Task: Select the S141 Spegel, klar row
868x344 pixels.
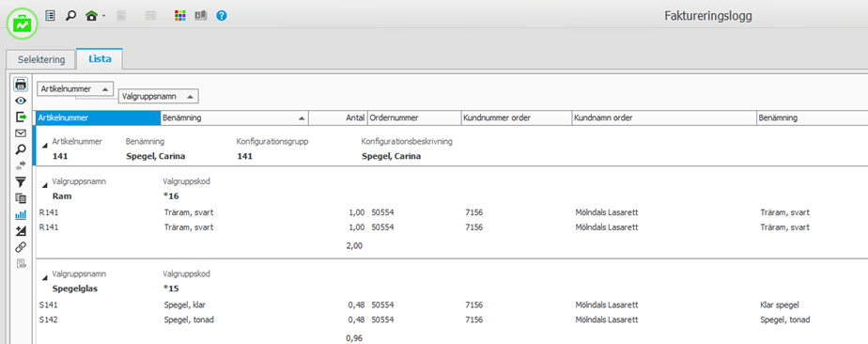Action: click(452, 305)
